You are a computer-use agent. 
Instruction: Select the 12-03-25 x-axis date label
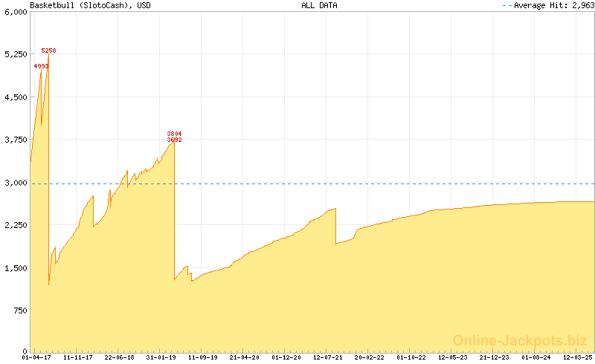(x=578, y=357)
